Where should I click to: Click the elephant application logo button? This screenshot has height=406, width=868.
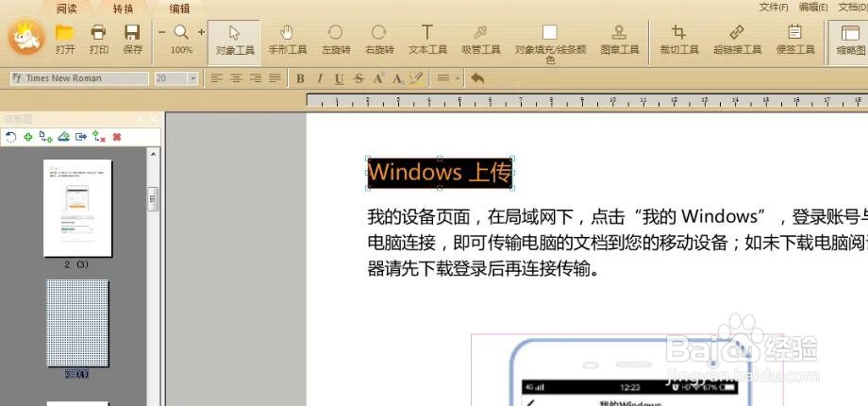click(26, 37)
